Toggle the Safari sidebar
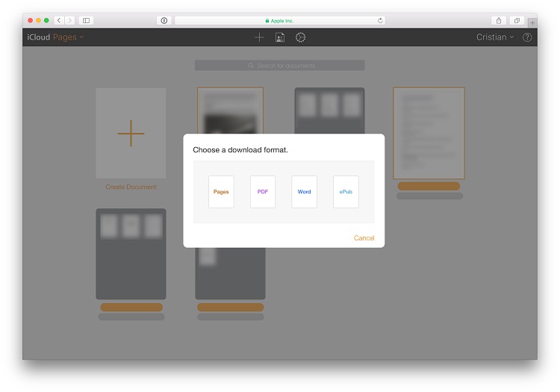This screenshot has width=560, height=392. coord(86,20)
